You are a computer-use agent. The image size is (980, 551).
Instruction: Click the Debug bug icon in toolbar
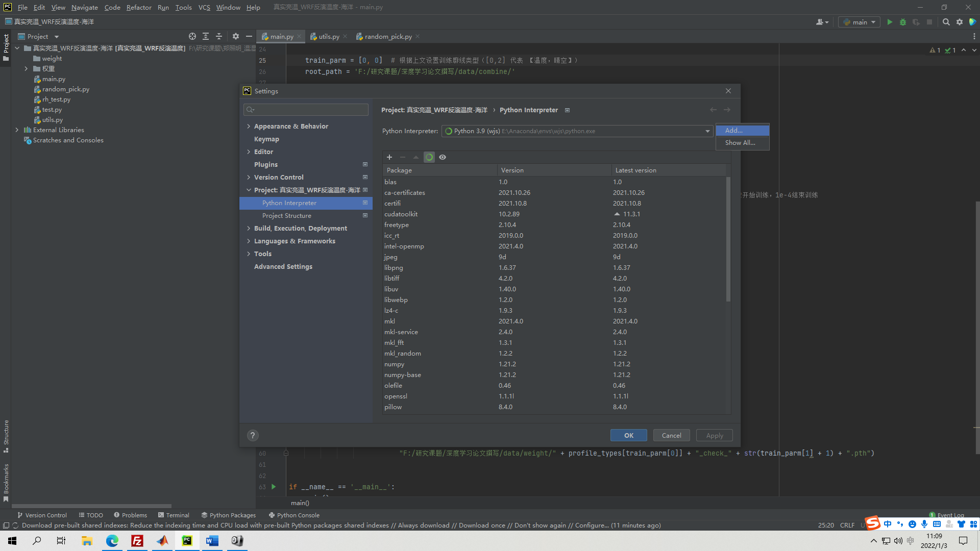903,22
